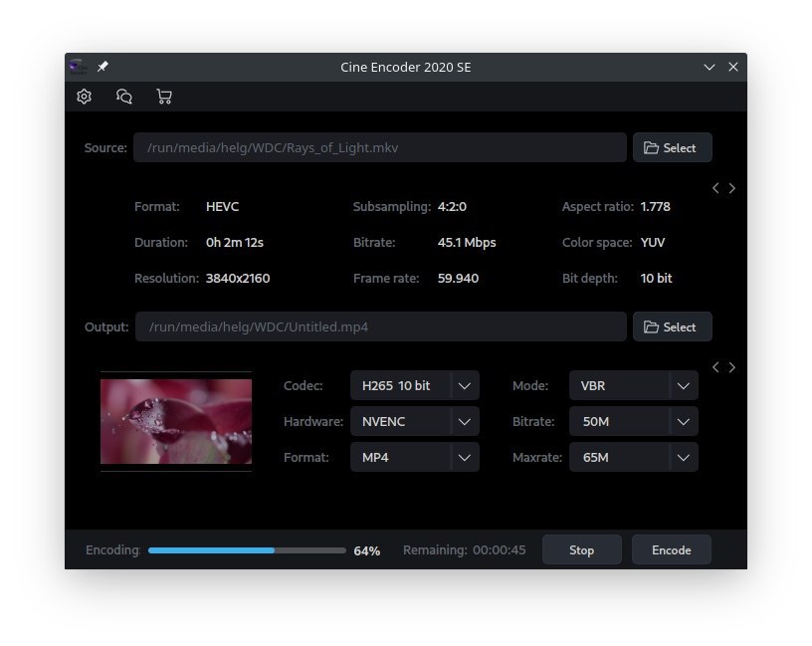
Task: Open the Bitrate 50M dropdown
Action: click(633, 421)
